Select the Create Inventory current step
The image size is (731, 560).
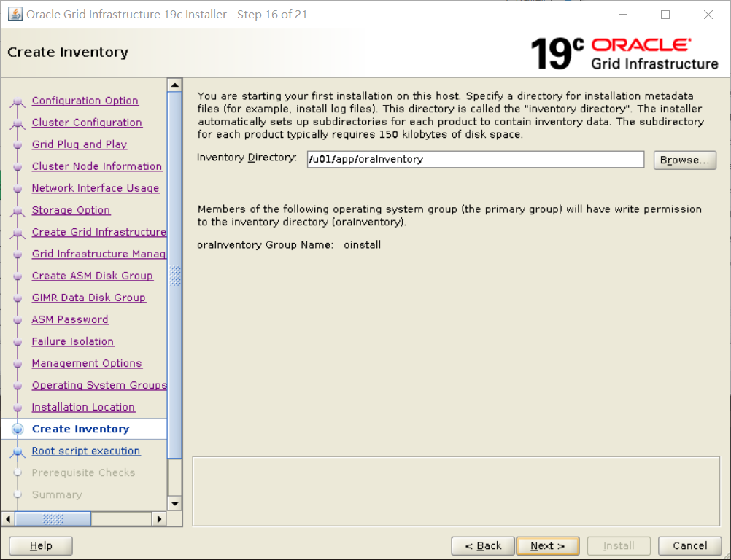coord(80,429)
